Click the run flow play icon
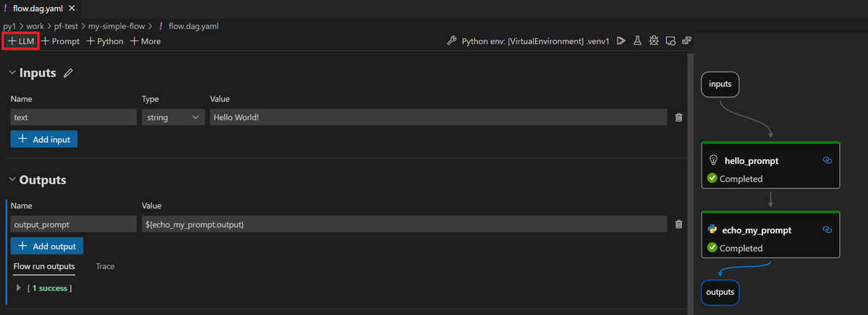This screenshot has height=315, width=868. (621, 41)
